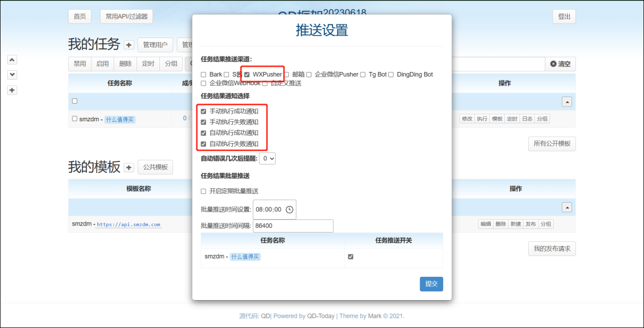Click the 登出 logout button
644x328 pixels.
(564, 16)
